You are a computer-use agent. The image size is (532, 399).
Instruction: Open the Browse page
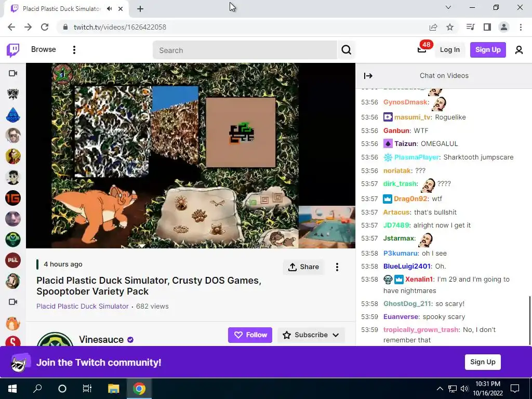44,49
